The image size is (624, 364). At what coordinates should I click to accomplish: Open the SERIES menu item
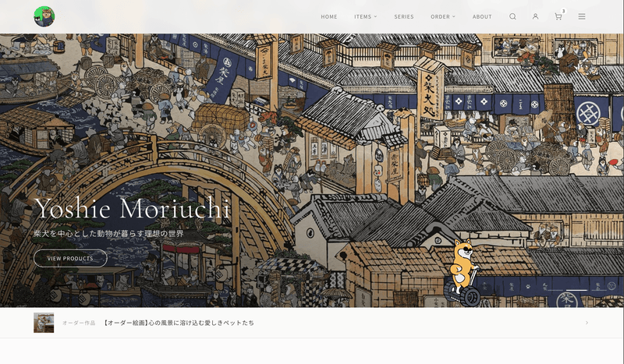click(x=404, y=16)
